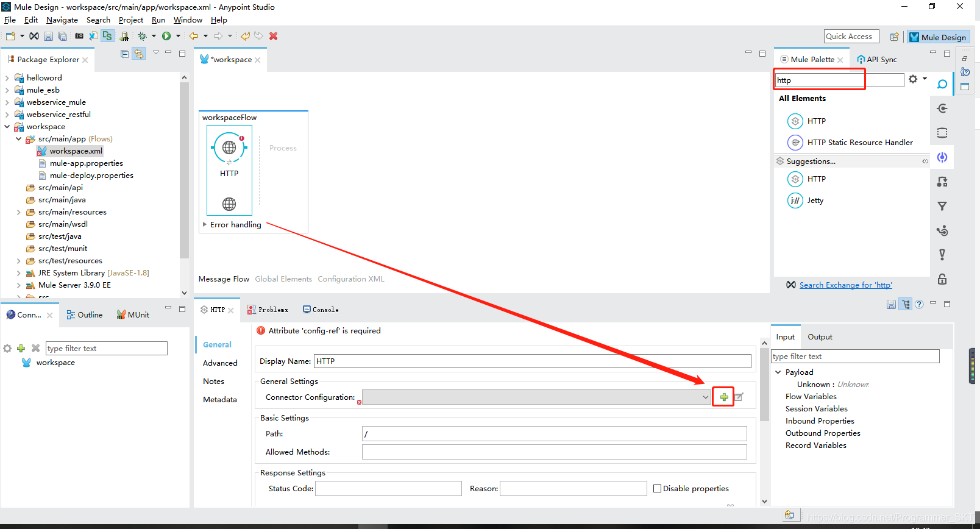Image resolution: width=980 pixels, height=529 pixels.
Task: Switch to Configuration XML tab
Action: point(351,279)
